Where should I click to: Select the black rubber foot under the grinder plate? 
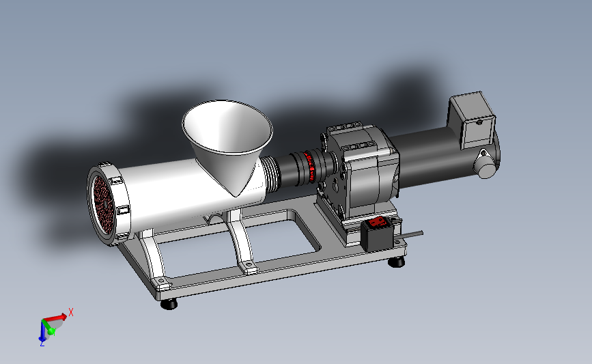pyautogui.click(x=169, y=304)
